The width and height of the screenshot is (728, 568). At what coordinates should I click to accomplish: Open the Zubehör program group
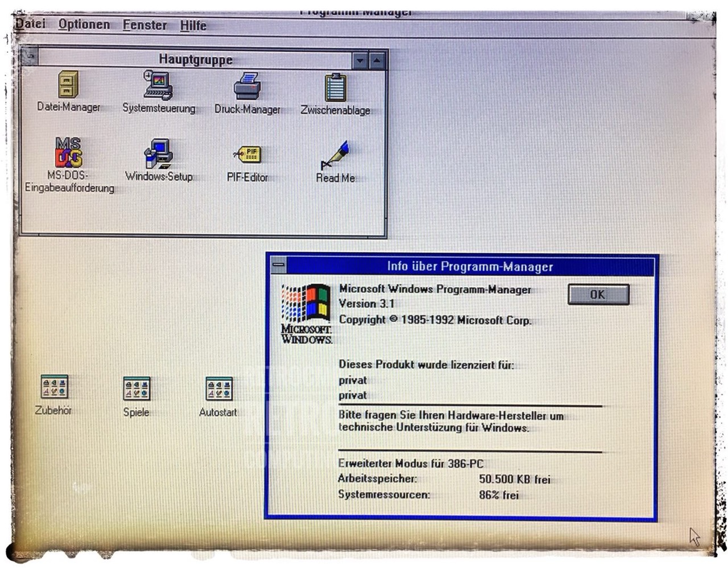point(55,388)
